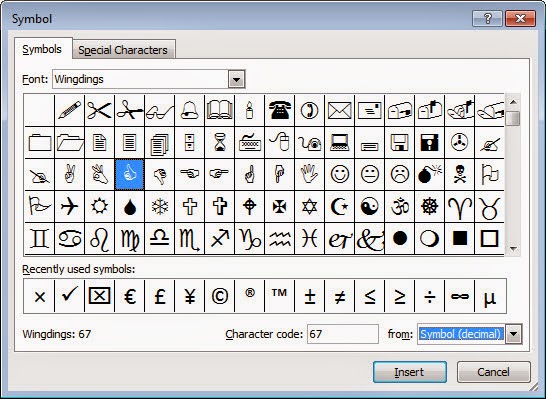
Task: Pick the recently used micro mu symbol
Action: coord(490,296)
